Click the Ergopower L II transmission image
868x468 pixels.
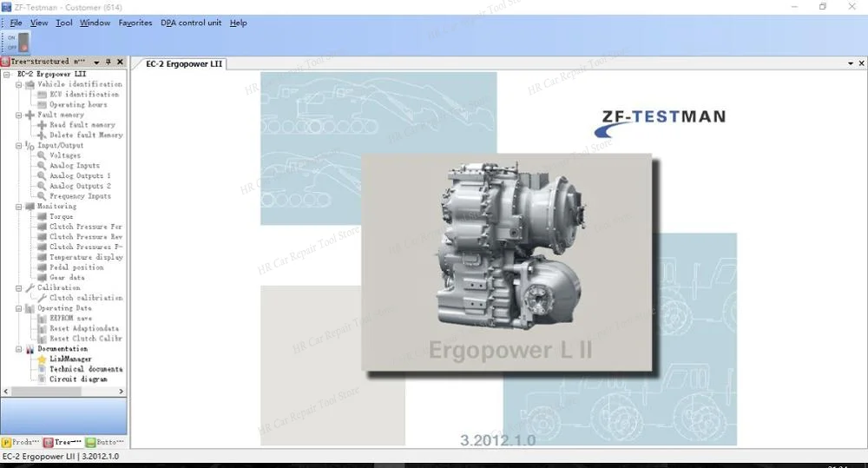(x=507, y=262)
